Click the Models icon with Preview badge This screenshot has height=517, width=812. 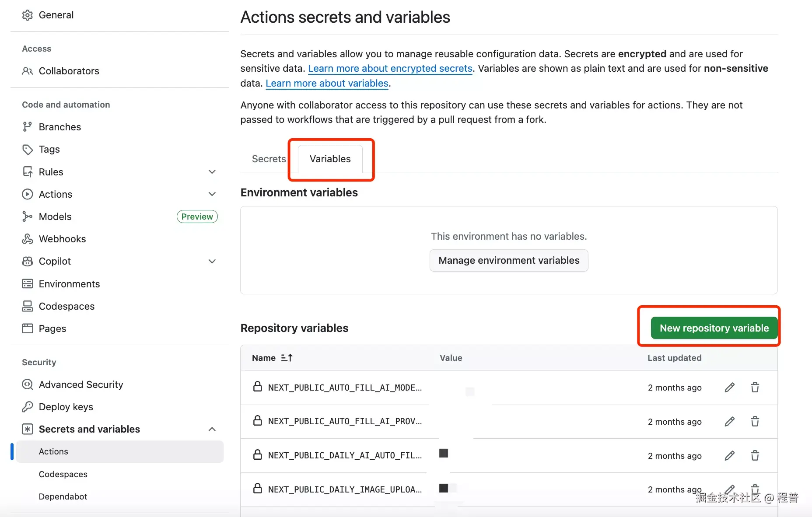pos(27,217)
